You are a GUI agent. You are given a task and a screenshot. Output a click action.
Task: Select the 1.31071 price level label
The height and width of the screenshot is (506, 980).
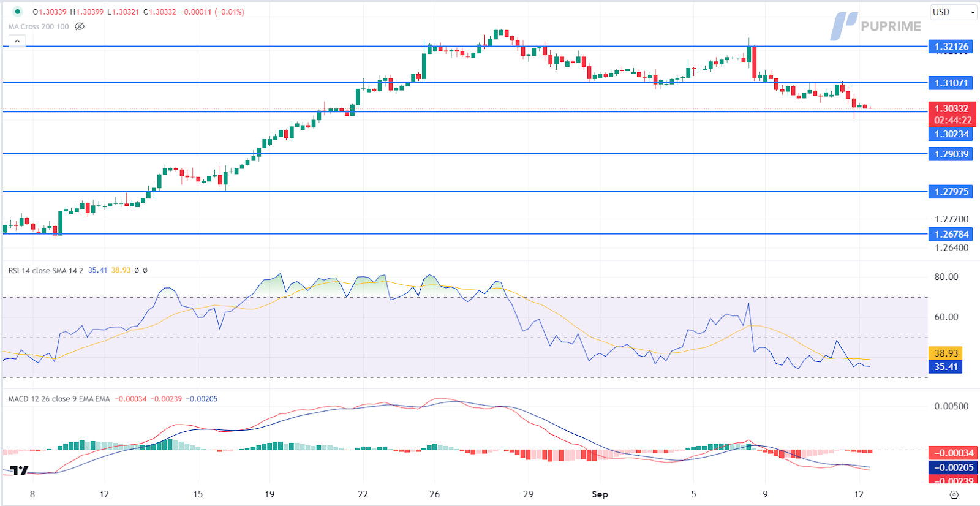point(951,83)
